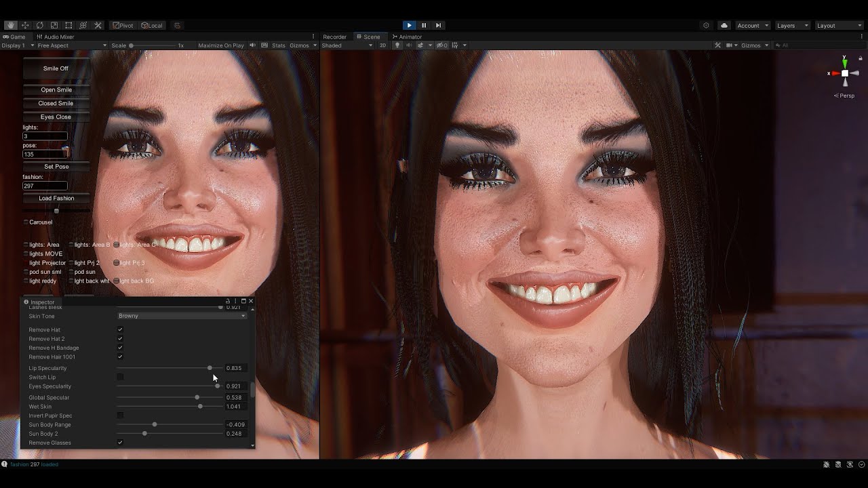Open the Layout dropdown
Viewport: 868px width, 488px height.
coord(840,25)
